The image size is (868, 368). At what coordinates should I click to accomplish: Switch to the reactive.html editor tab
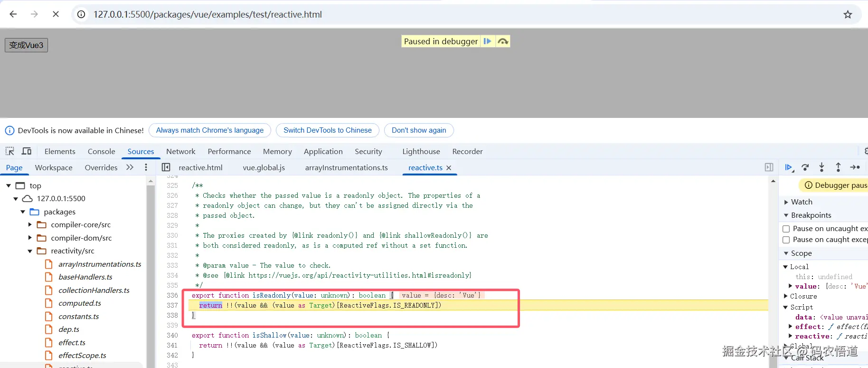coord(200,167)
